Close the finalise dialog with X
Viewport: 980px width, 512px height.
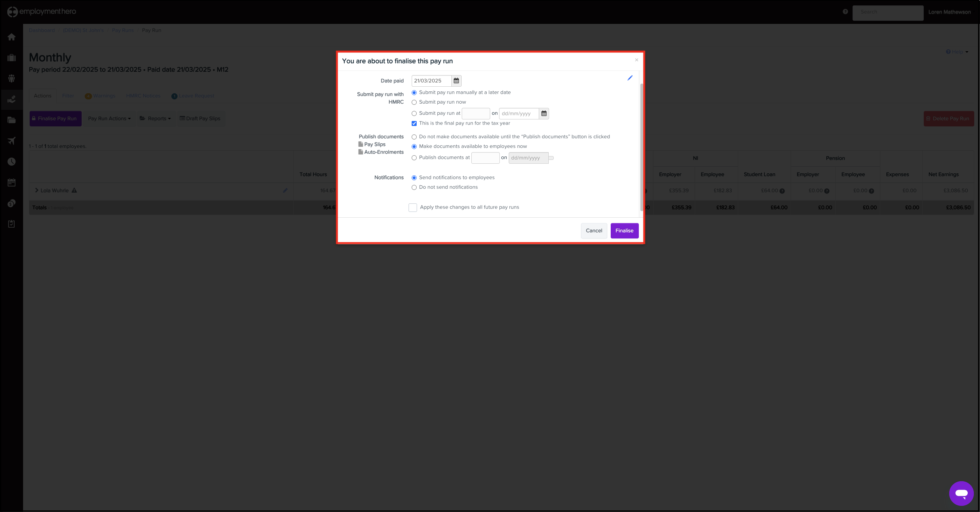click(x=637, y=60)
